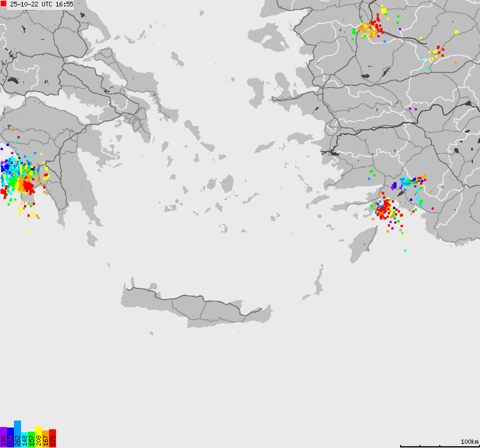Select the cyan histogram bar labeled 148

(x=25, y=440)
